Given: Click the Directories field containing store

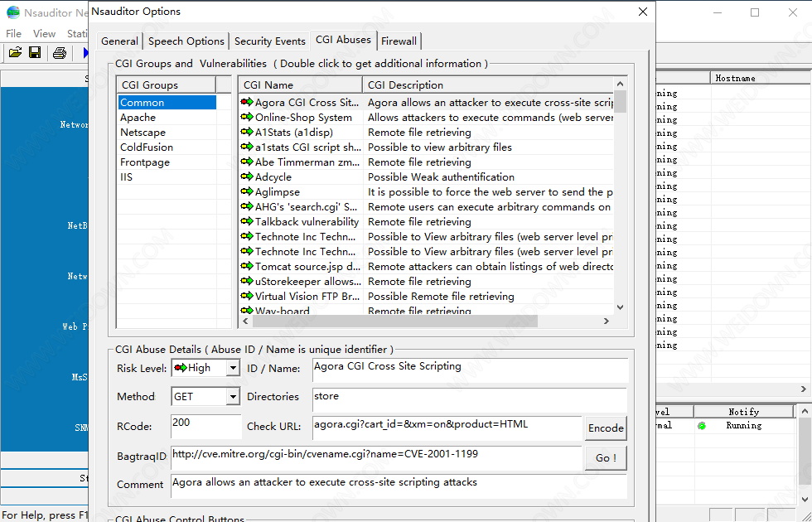Looking at the screenshot, I should point(471,399).
